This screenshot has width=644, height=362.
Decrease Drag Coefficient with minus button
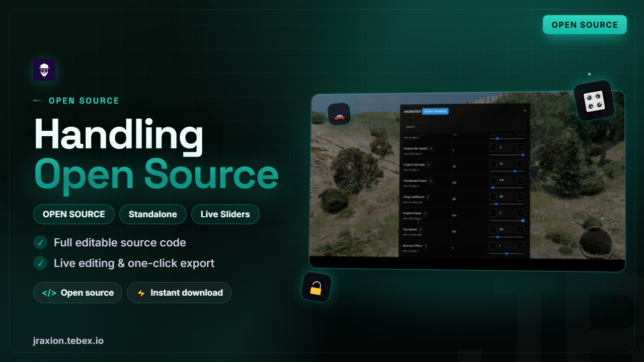coord(493,197)
